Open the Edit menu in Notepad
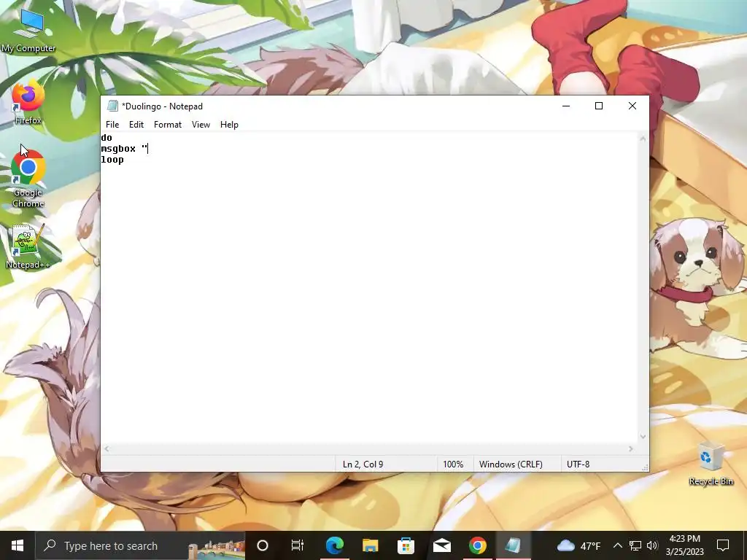 point(136,125)
